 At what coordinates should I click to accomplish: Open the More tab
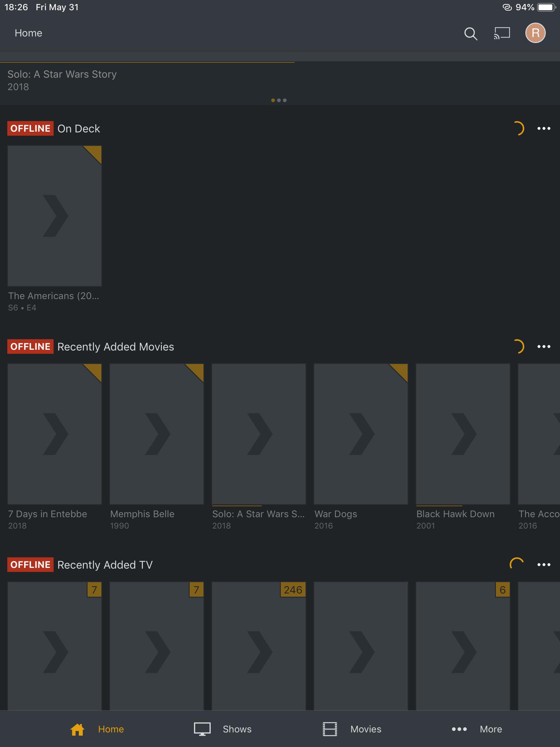coord(491,729)
